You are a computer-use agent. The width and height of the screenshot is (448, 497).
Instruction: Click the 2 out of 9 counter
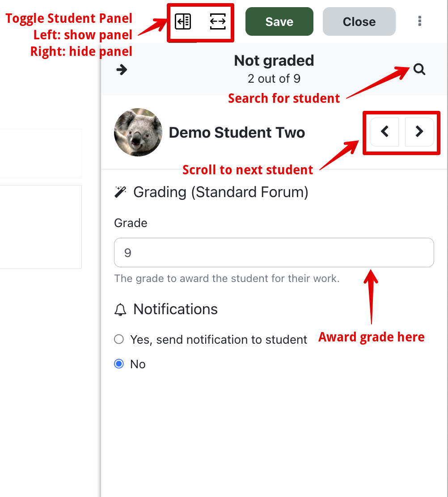pos(274,79)
